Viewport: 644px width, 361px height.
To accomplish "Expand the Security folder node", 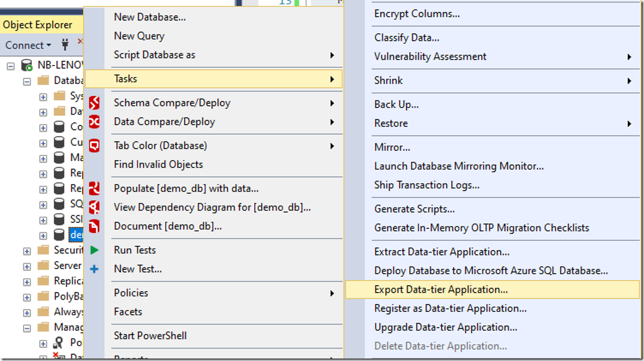I will coord(27,251).
